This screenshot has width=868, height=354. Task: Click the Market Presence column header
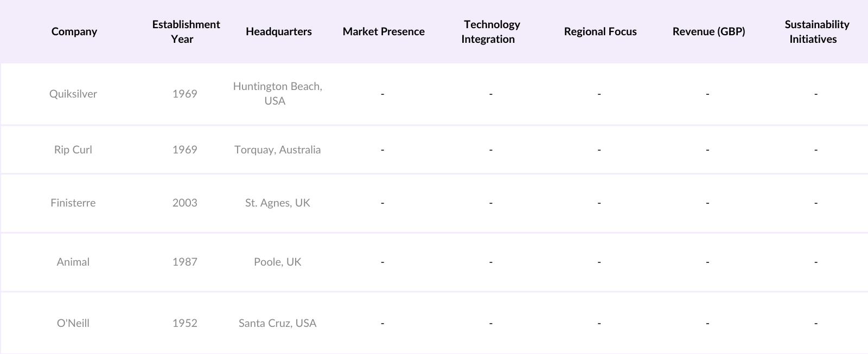click(x=384, y=31)
